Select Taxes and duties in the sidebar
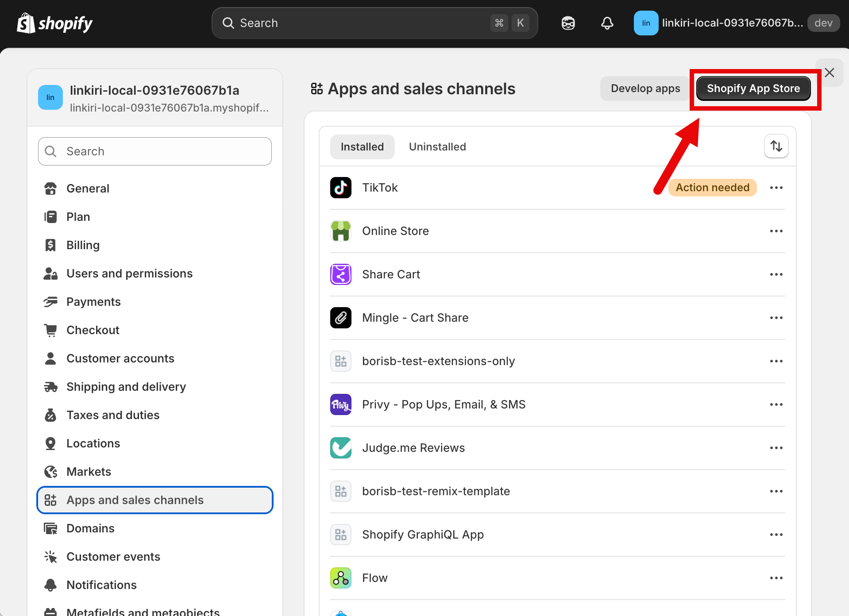The width and height of the screenshot is (849, 616). [113, 415]
